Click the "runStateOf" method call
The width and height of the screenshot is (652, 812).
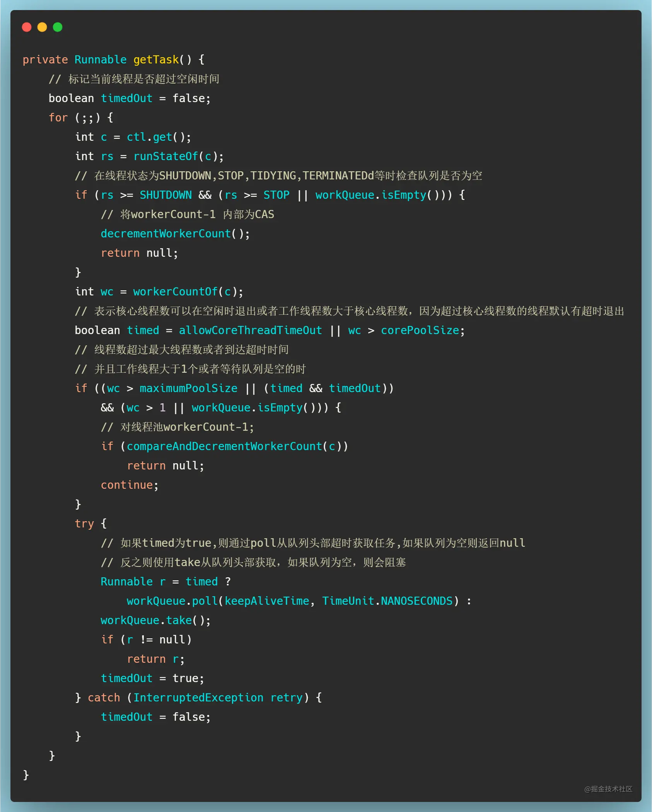[166, 156]
